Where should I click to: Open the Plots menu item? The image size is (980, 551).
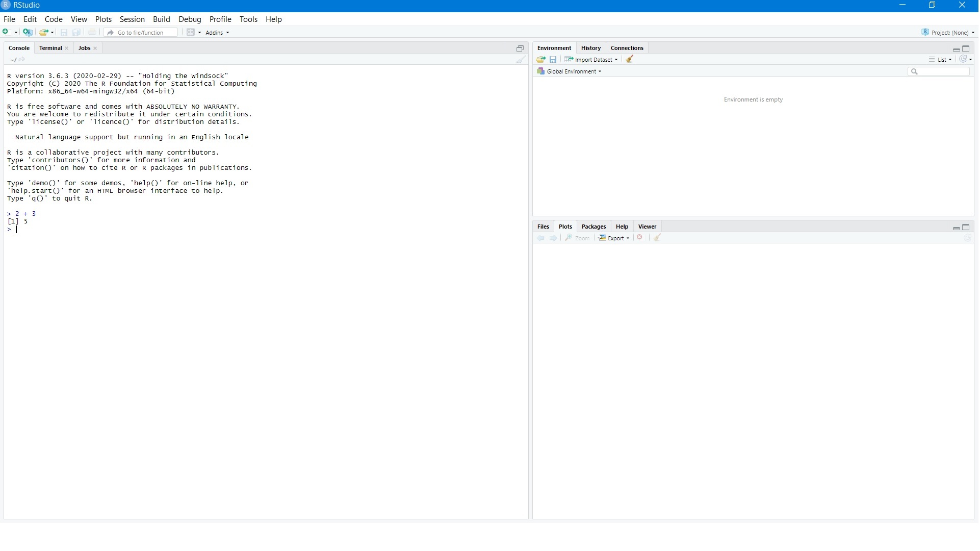[103, 19]
